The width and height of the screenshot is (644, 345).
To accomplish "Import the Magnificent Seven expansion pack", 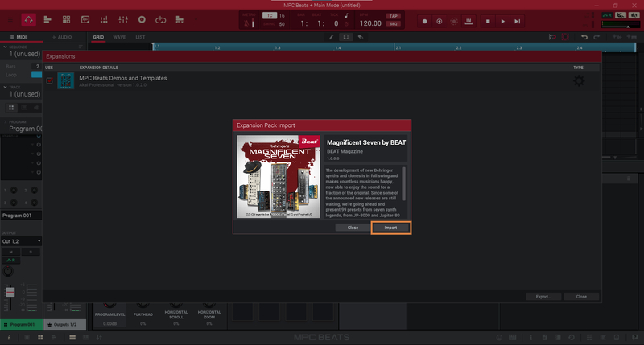I will click(x=390, y=228).
